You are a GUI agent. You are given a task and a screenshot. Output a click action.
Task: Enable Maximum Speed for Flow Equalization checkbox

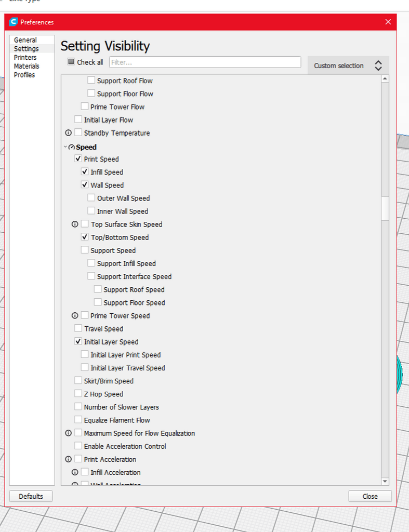(78, 433)
